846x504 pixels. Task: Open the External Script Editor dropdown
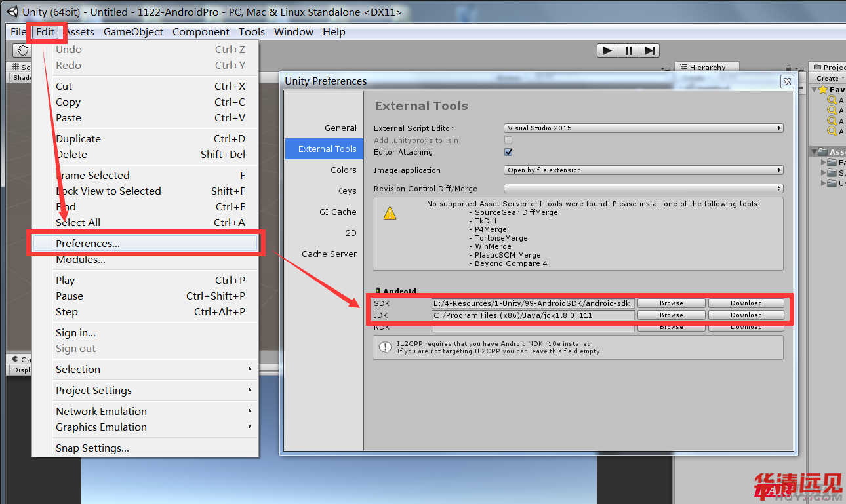point(643,128)
